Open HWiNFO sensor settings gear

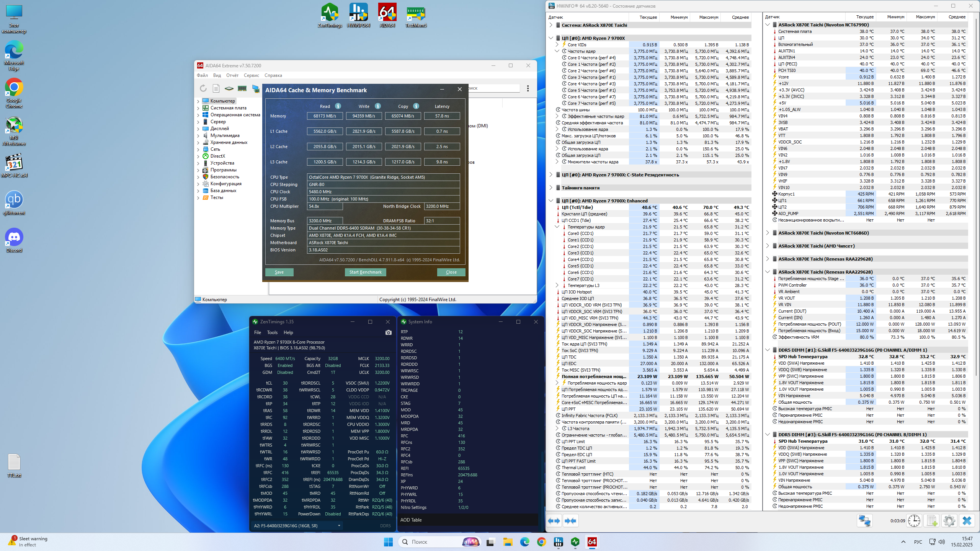[949, 521]
